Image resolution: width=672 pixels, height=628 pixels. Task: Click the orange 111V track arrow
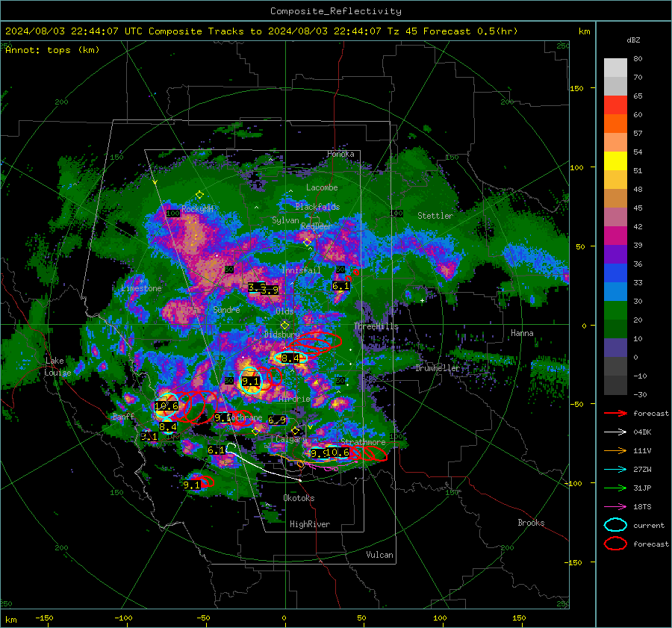(615, 450)
